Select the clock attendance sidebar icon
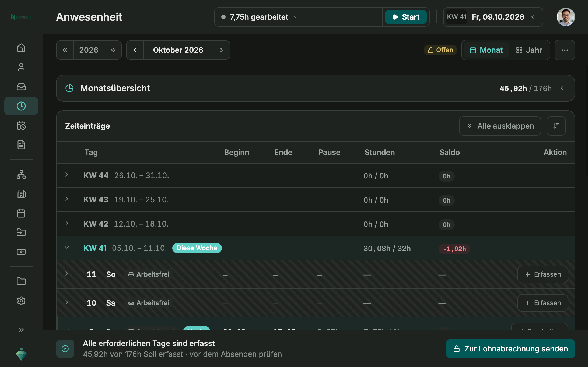This screenshot has width=588, height=367. click(21, 106)
